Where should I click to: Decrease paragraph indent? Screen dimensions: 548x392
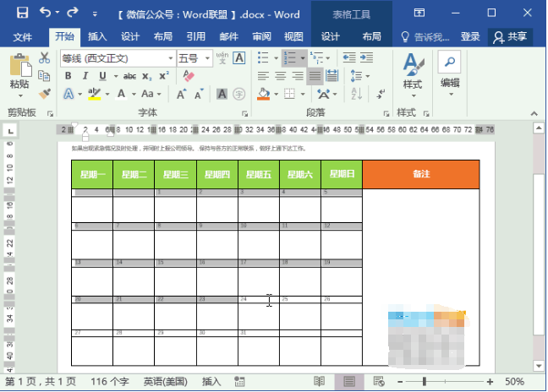(x=349, y=57)
